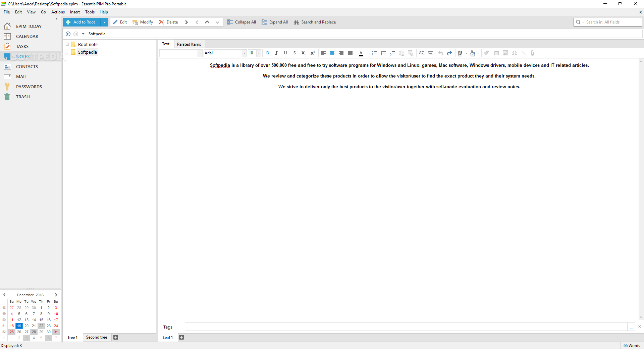Click the font color A swatch
Viewport: 644px width, 349px height.
pos(361,53)
